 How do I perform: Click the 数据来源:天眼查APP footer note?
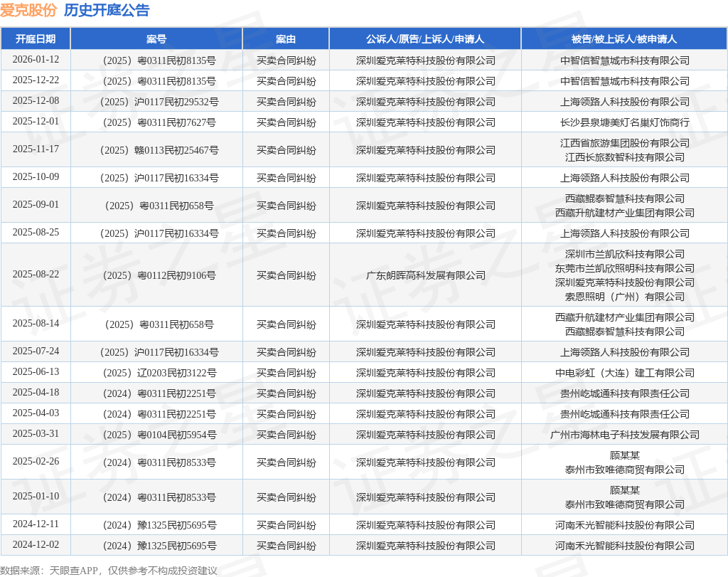(109, 571)
